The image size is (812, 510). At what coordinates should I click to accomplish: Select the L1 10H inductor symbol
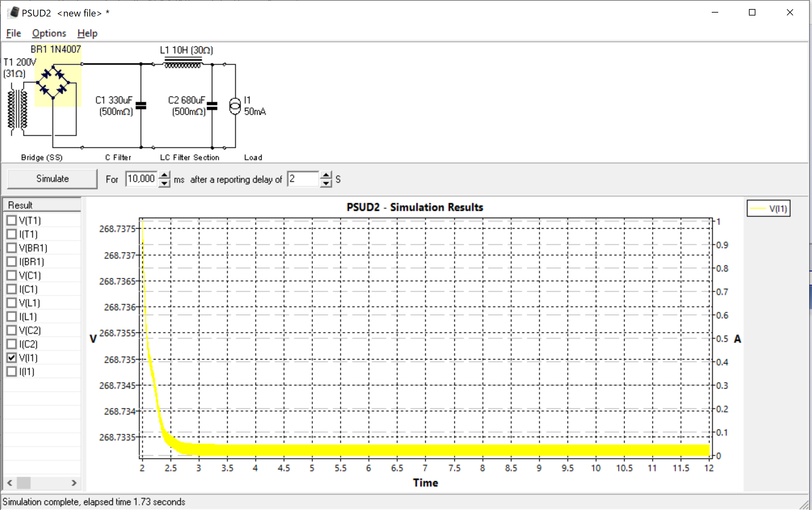(183, 63)
